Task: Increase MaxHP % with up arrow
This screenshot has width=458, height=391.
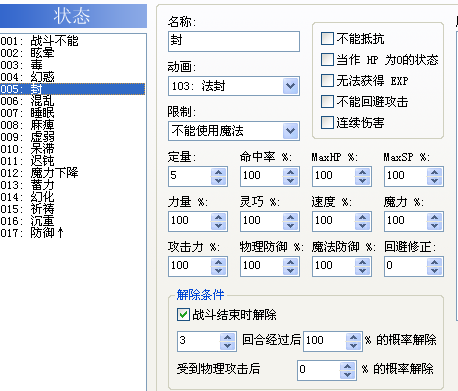Action: [x=363, y=172]
